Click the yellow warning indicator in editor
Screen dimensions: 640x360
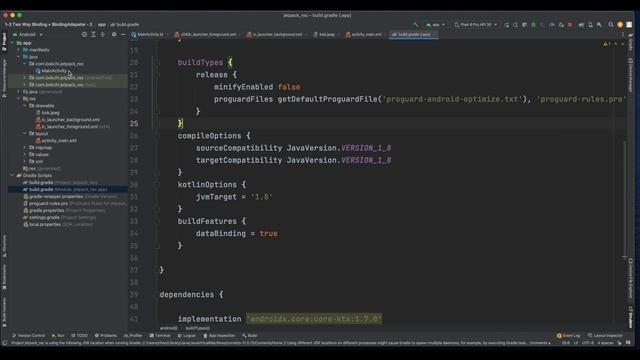[x=607, y=44]
